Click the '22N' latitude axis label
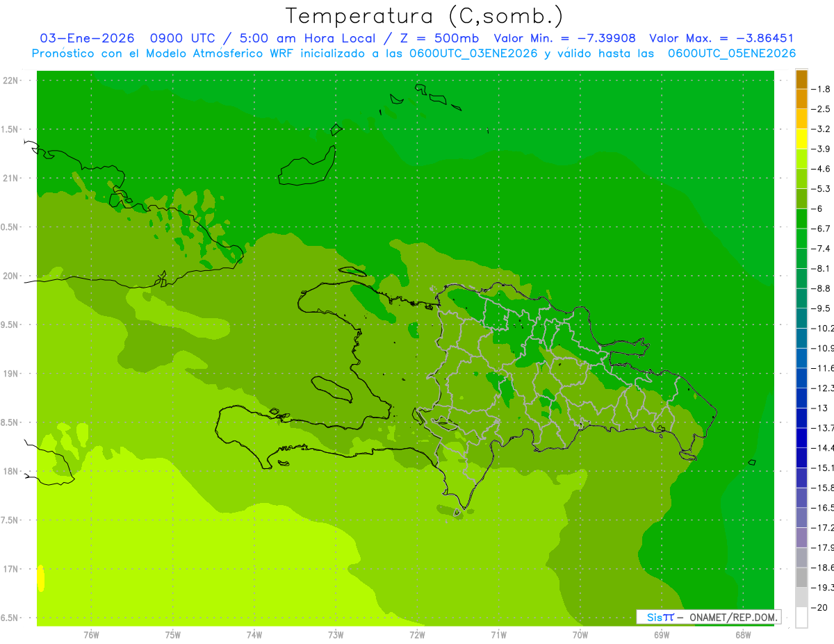Image resolution: width=834 pixels, height=644 pixels. (x=12, y=81)
